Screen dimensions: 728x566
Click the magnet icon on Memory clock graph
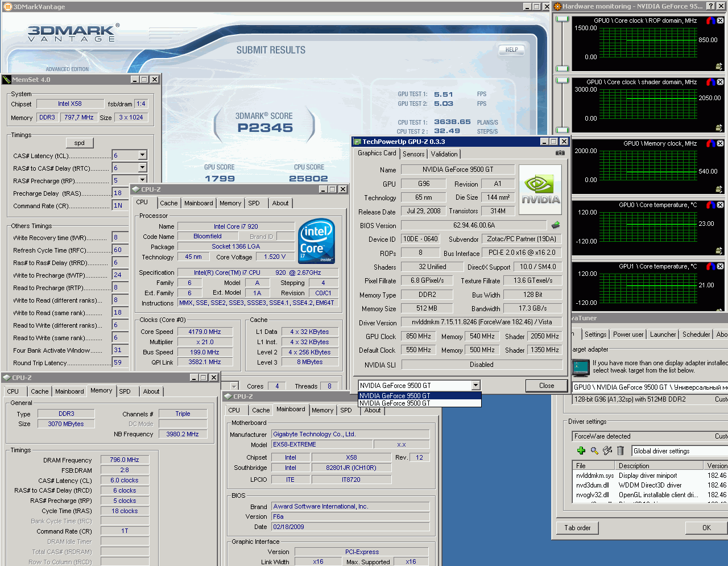point(710,143)
